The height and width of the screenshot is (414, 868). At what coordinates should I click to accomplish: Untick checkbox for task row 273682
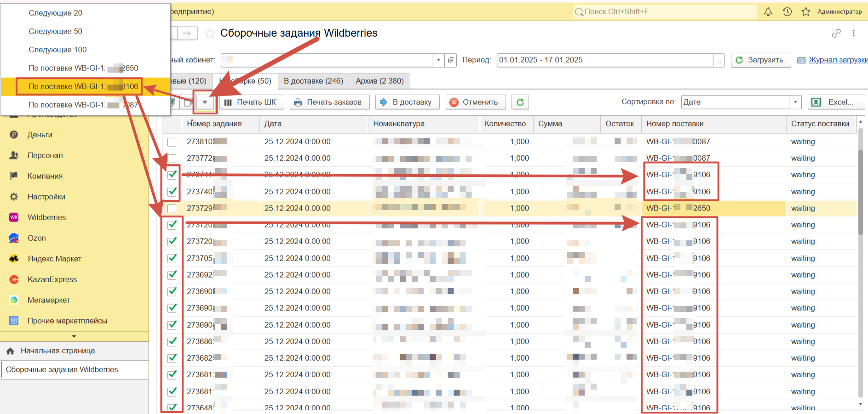tap(172, 358)
